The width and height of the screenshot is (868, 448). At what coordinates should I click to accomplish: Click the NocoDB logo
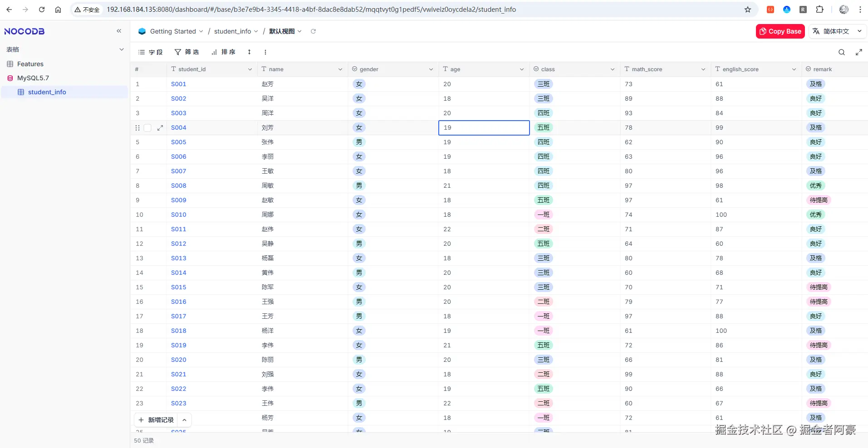point(25,31)
